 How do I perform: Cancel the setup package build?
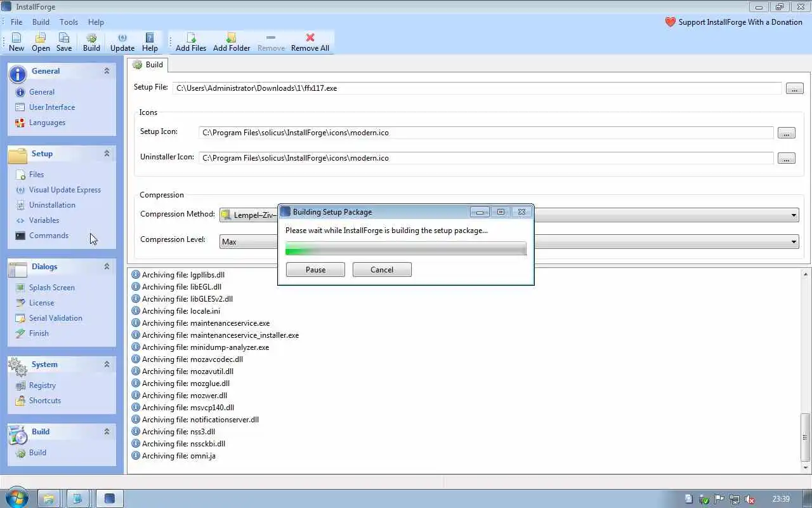382,270
